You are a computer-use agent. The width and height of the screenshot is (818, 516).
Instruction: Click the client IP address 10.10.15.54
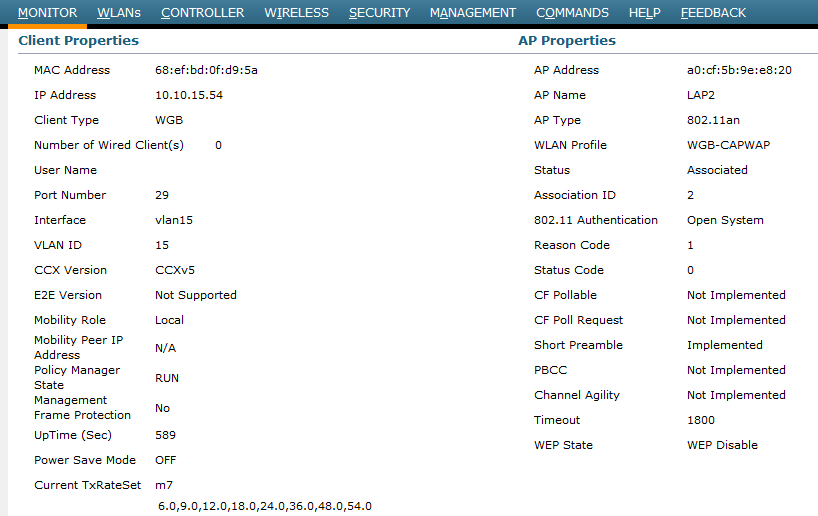(x=189, y=95)
